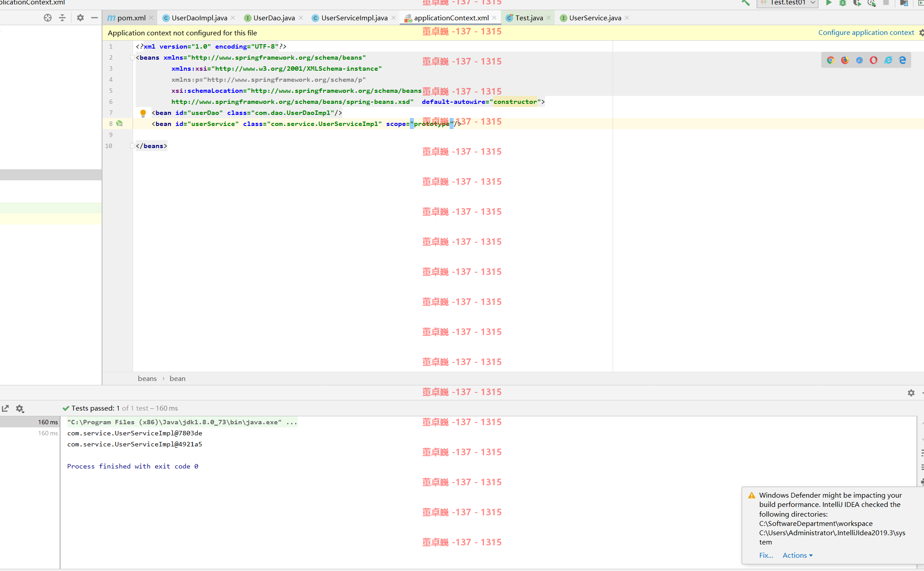Click the 'constructor' autowire value on line 6
The image size is (924, 571).
click(515, 102)
